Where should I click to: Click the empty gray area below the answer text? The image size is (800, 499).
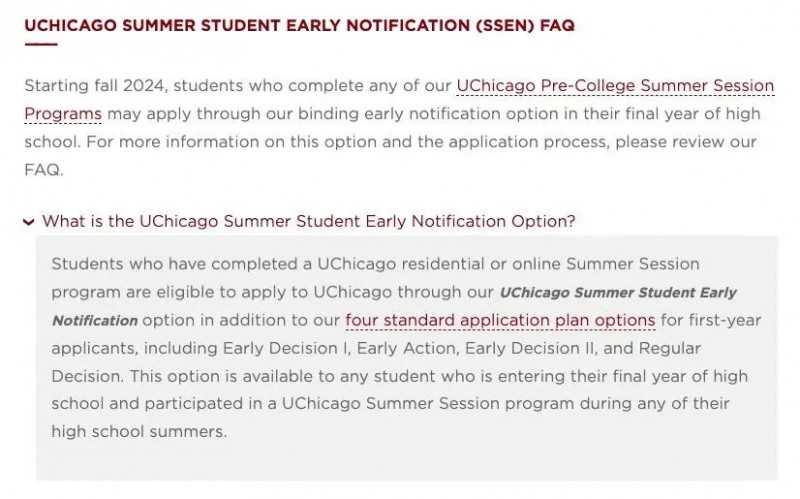point(406,461)
